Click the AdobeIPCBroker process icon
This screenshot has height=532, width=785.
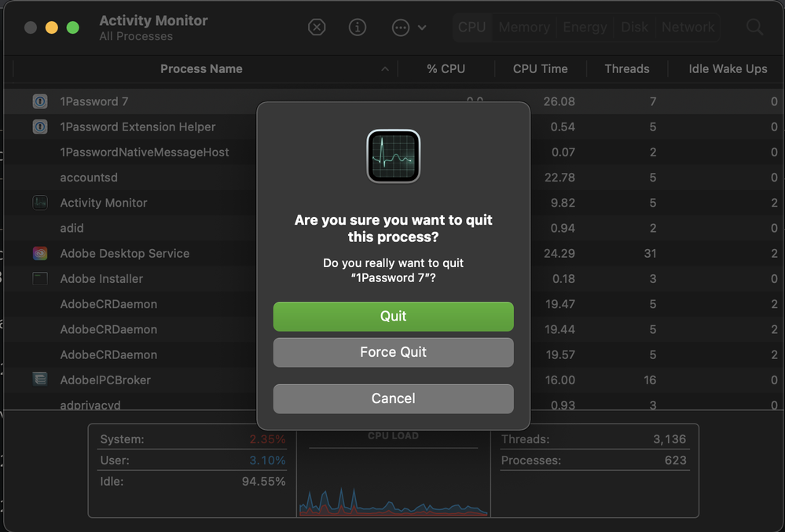[40, 380]
